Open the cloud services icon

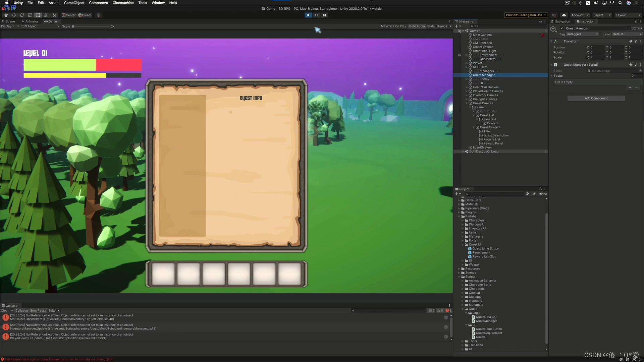(x=564, y=15)
